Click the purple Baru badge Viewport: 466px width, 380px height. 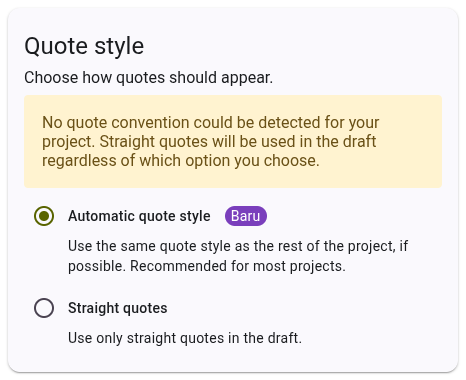(246, 216)
